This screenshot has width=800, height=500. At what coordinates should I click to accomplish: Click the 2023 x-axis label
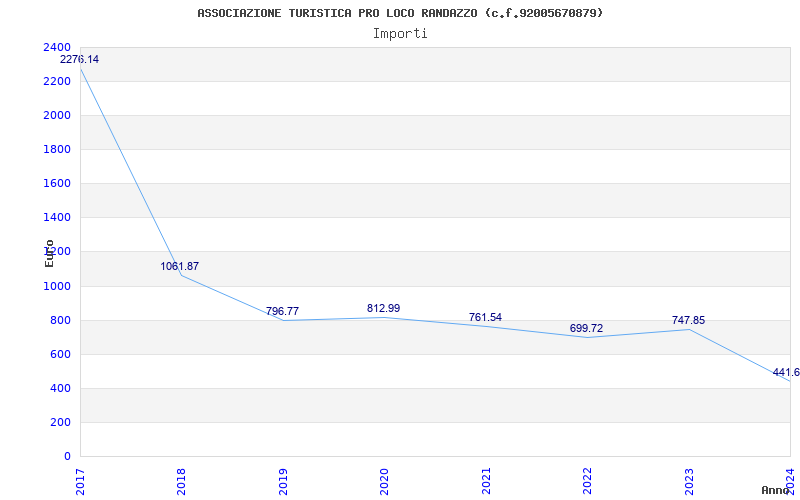click(689, 481)
